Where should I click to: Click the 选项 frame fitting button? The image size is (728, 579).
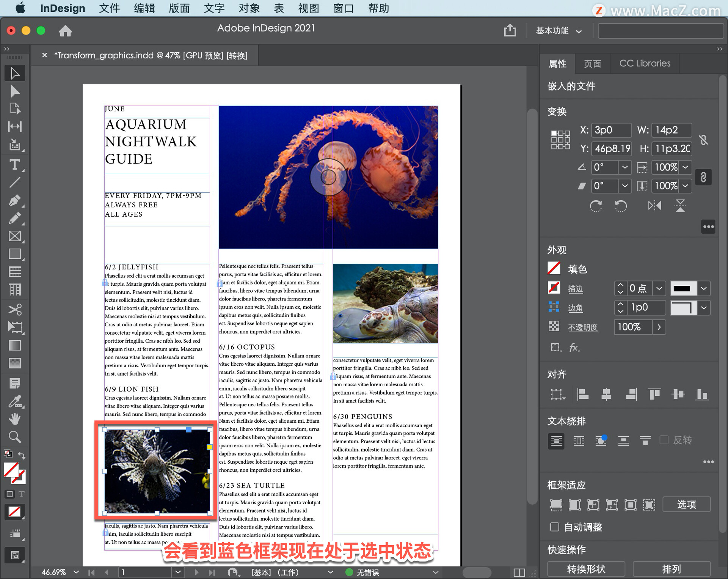tap(686, 505)
